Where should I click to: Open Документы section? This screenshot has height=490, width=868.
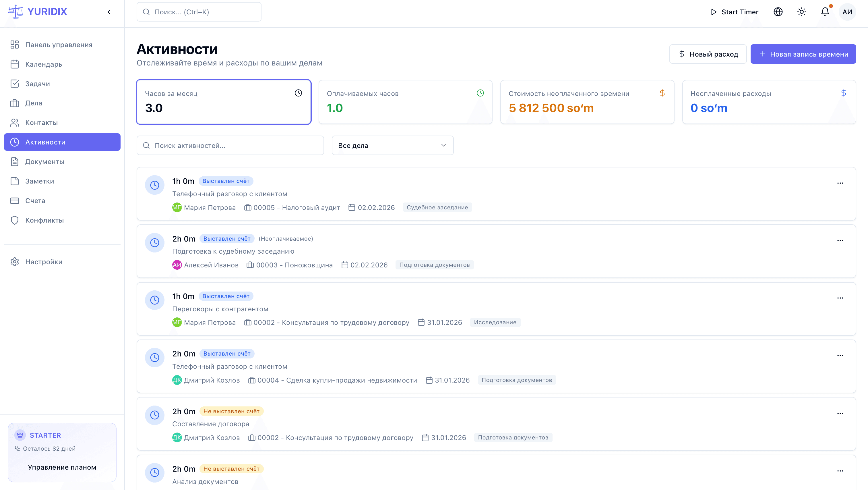coord(62,162)
